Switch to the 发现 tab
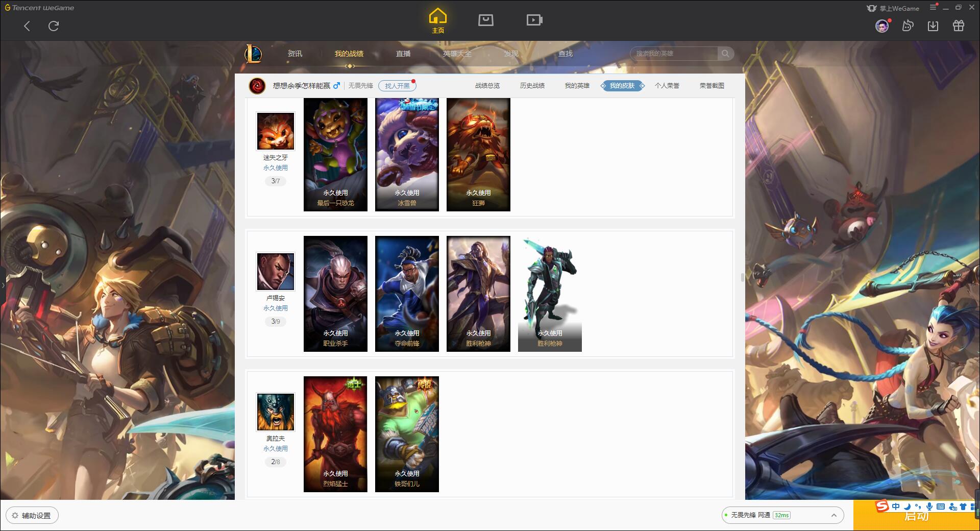The image size is (980, 531). point(511,54)
